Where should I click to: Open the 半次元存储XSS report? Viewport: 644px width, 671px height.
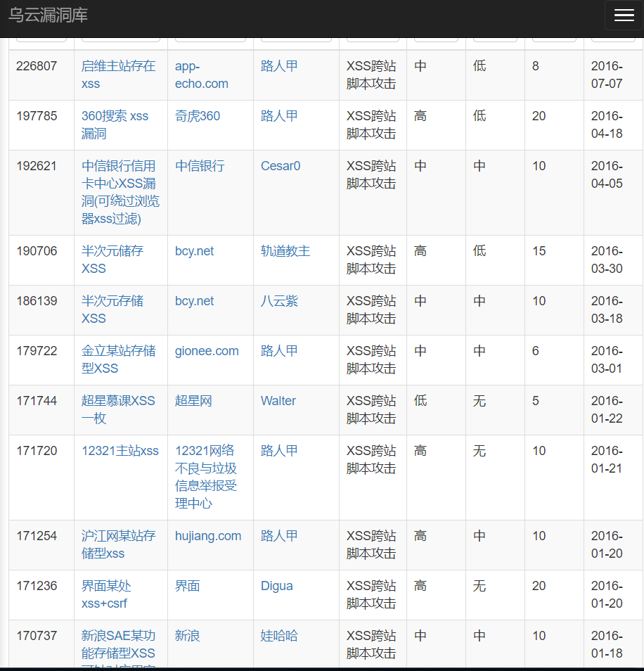point(112,309)
